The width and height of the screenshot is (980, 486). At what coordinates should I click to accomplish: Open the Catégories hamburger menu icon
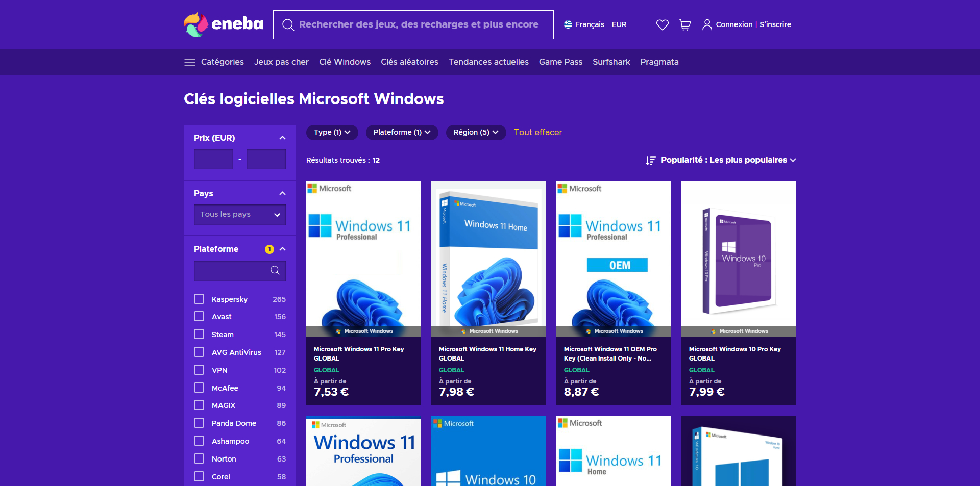click(190, 62)
